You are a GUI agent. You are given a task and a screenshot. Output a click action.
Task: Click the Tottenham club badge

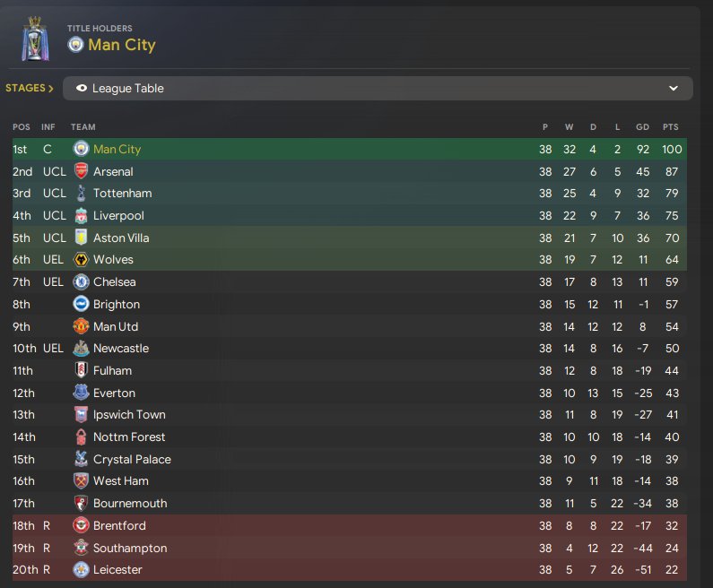pyautogui.click(x=81, y=194)
